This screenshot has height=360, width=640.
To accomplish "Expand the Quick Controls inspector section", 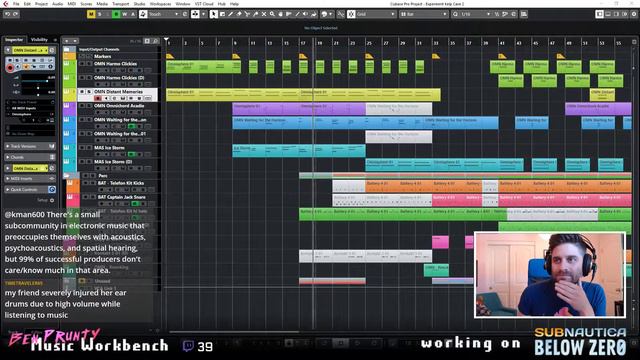I will tap(8, 189).
